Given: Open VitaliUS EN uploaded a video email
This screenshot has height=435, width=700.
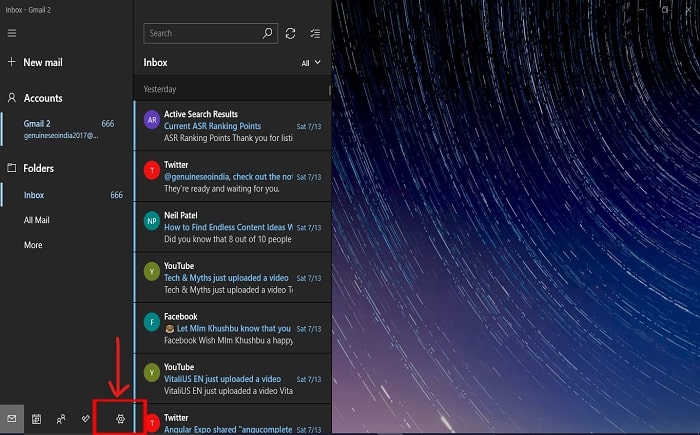Looking at the screenshot, I should (x=233, y=378).
